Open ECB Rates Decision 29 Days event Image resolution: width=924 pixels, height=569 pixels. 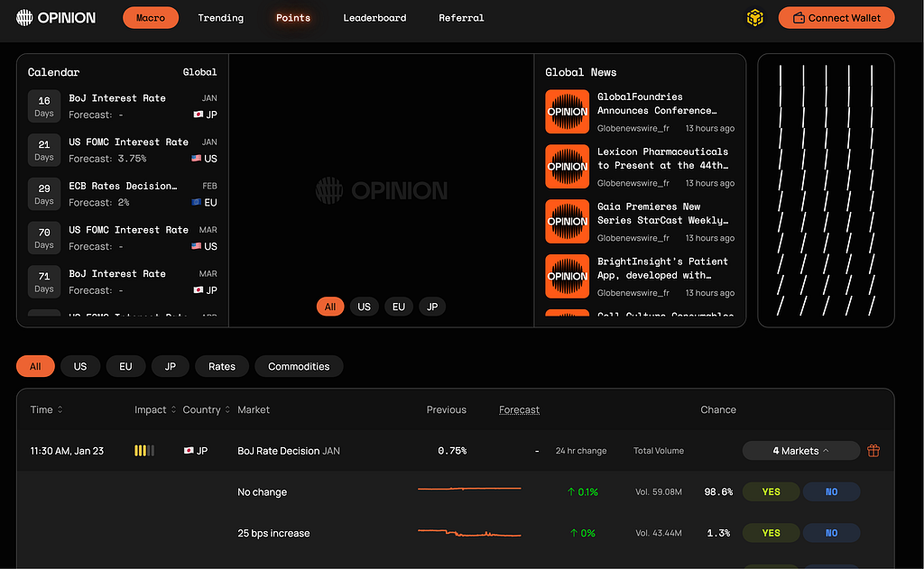point(123,194)
